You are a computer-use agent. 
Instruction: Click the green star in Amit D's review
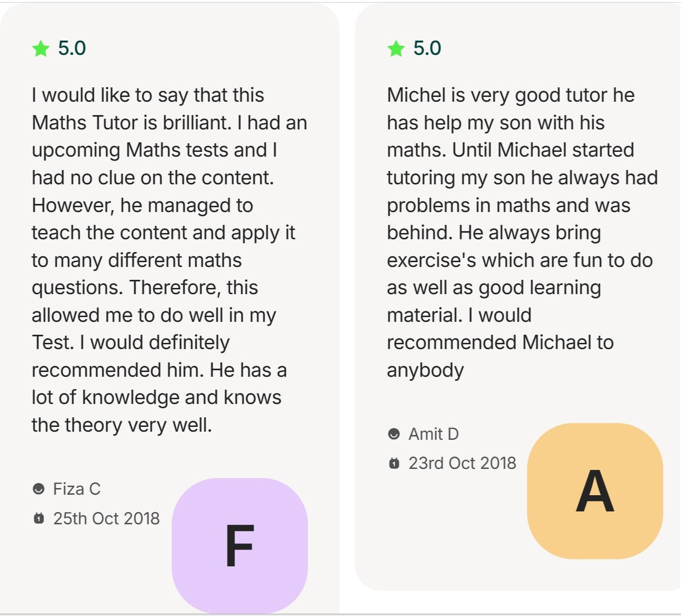(396, 49)
